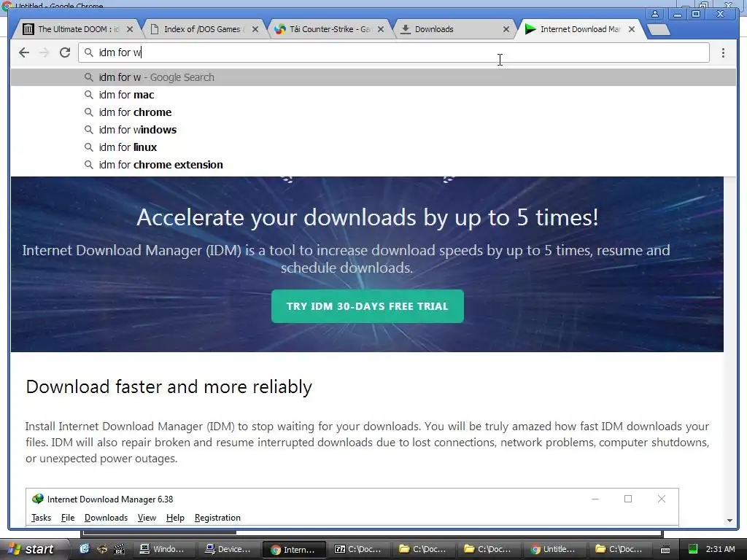Click the page scrollbar down arrow
The width and height of the screenshot is (747, 560).
coord(729,521)
